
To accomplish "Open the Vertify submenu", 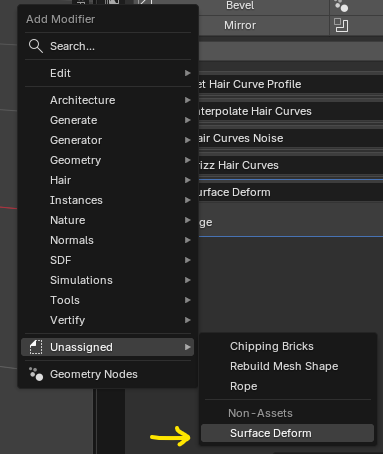I will click(107, 320).
